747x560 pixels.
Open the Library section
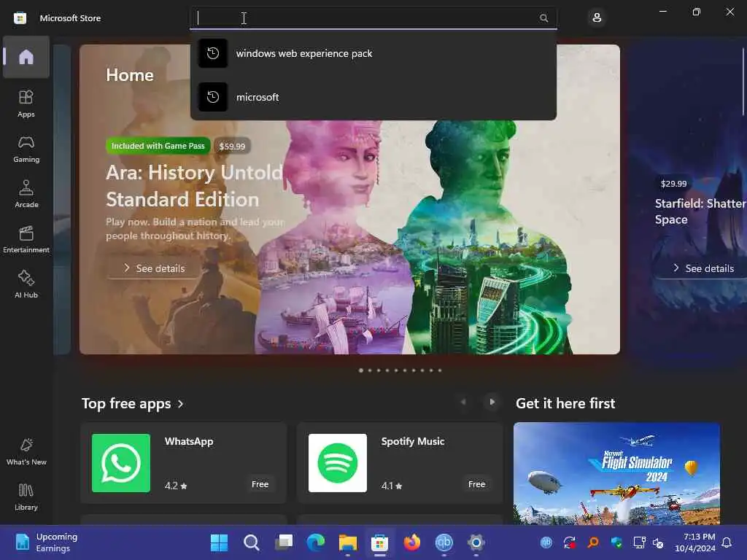(26, 497)
